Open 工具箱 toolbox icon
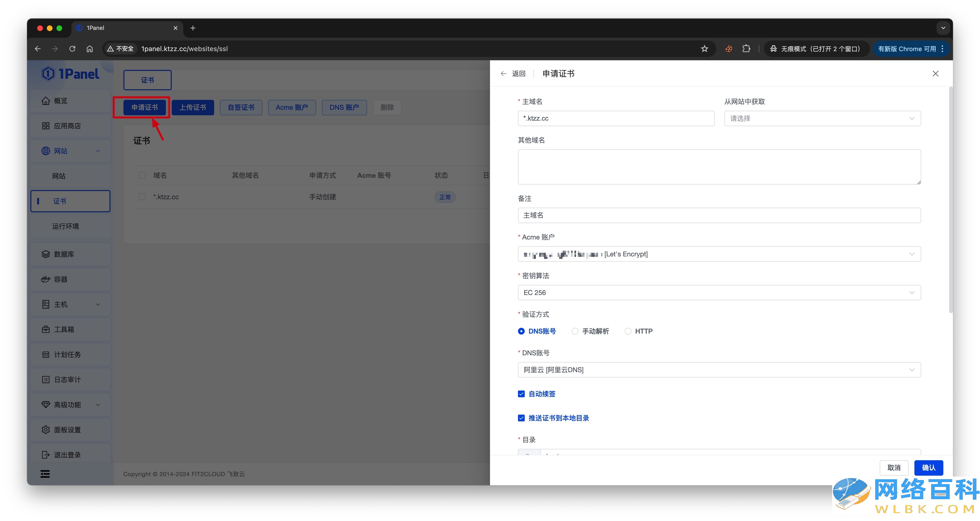Image resolution: width=980 pixels, height=521 pixels. click(46, 329)
